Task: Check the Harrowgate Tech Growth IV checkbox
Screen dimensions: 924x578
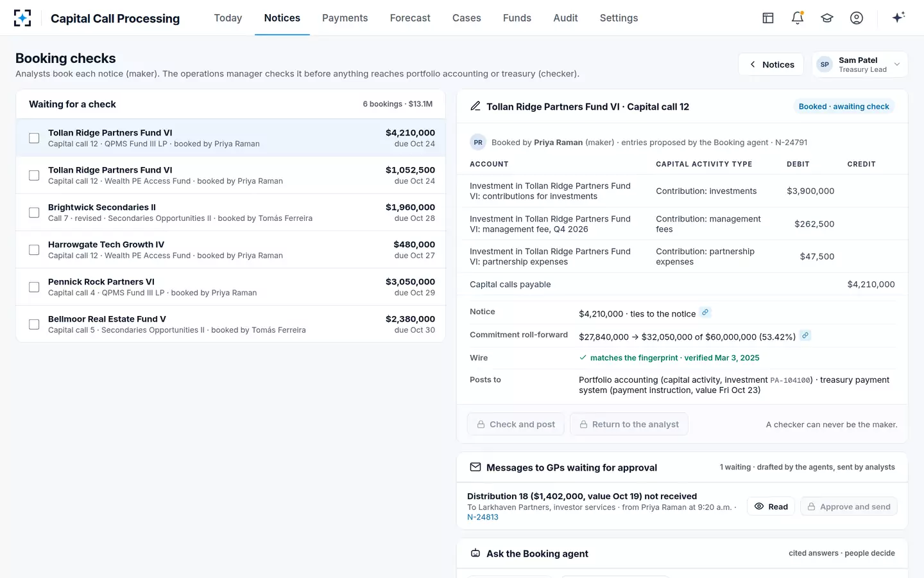Action: (x=34, y=250)
